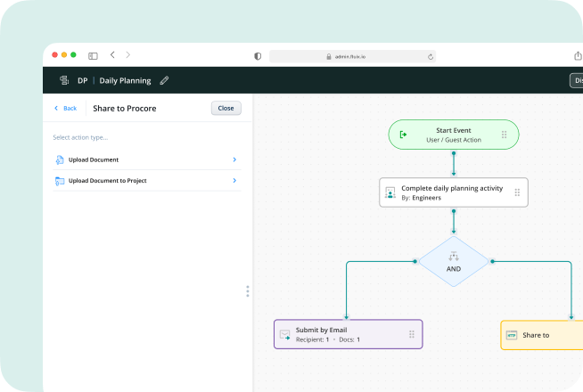Click the Upload Document icon
Screen dimensions: 583x392
pos(59,159)
